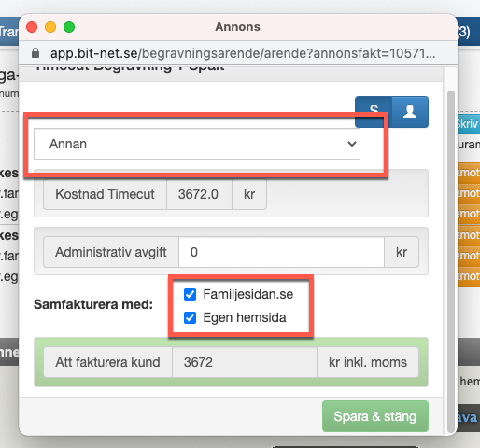Uncheck the Egen hemsida checkbox

click(x=190, y=318)
